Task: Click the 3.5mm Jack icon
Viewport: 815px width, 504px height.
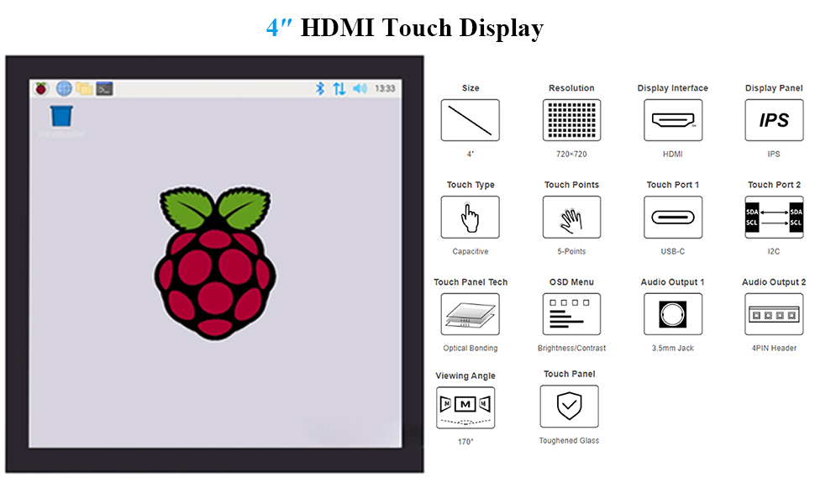Action: click(672, 314)
